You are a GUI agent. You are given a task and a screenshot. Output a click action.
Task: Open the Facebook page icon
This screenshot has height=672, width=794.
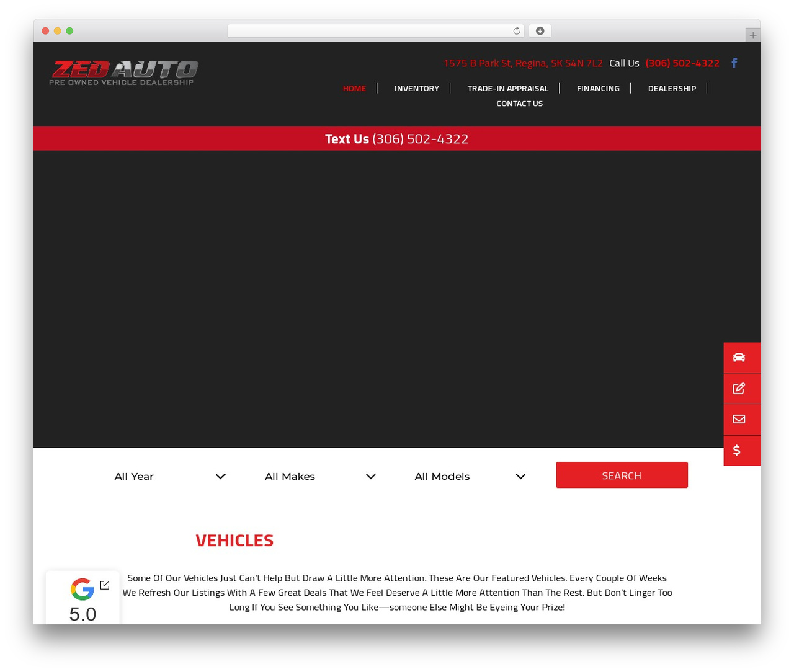click(734, 63)
